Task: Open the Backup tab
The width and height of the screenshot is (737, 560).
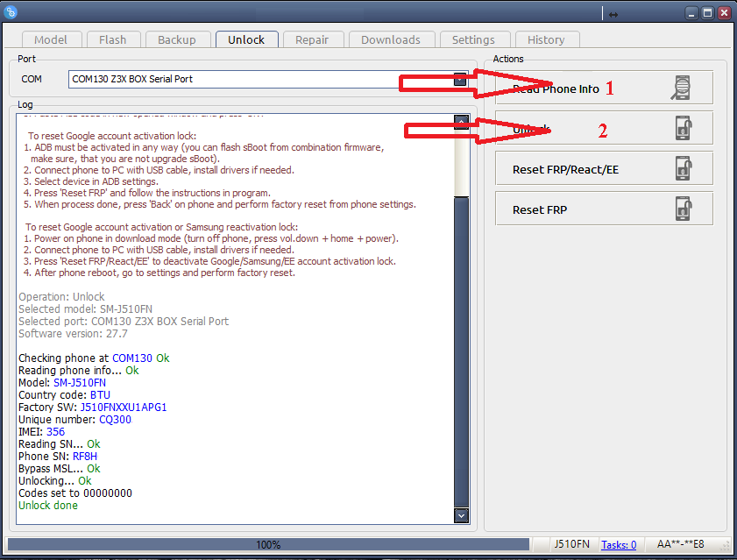Action: pos(177,40)
